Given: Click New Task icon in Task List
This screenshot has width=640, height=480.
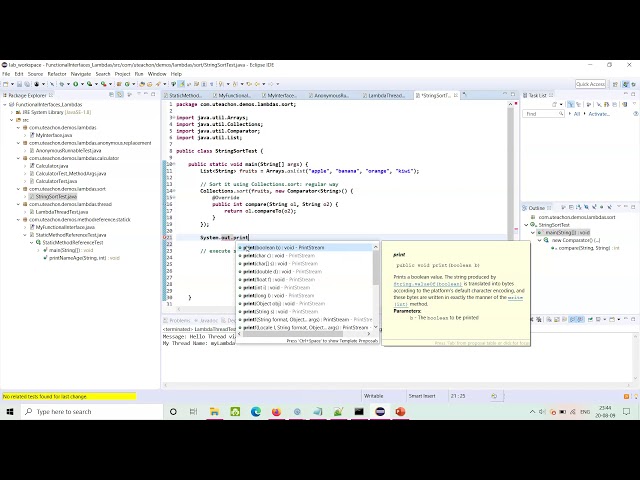Looking at the screenshot, I should pos(554,104).
